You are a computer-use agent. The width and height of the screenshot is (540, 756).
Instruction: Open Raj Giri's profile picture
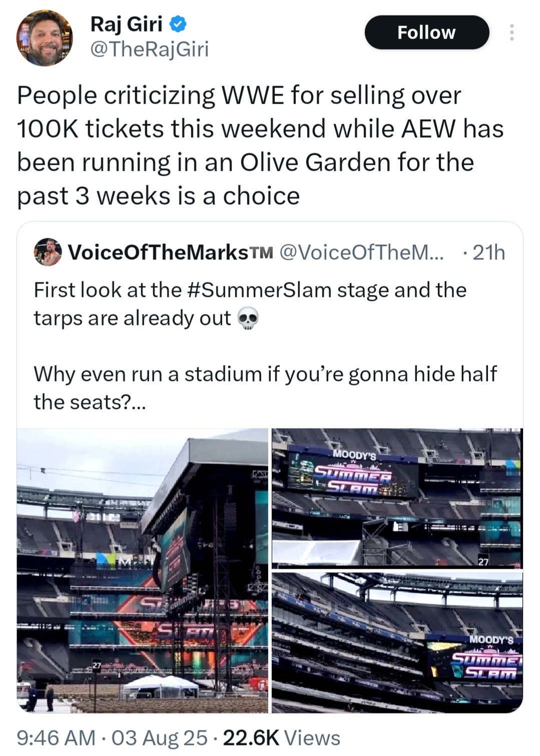45,38
